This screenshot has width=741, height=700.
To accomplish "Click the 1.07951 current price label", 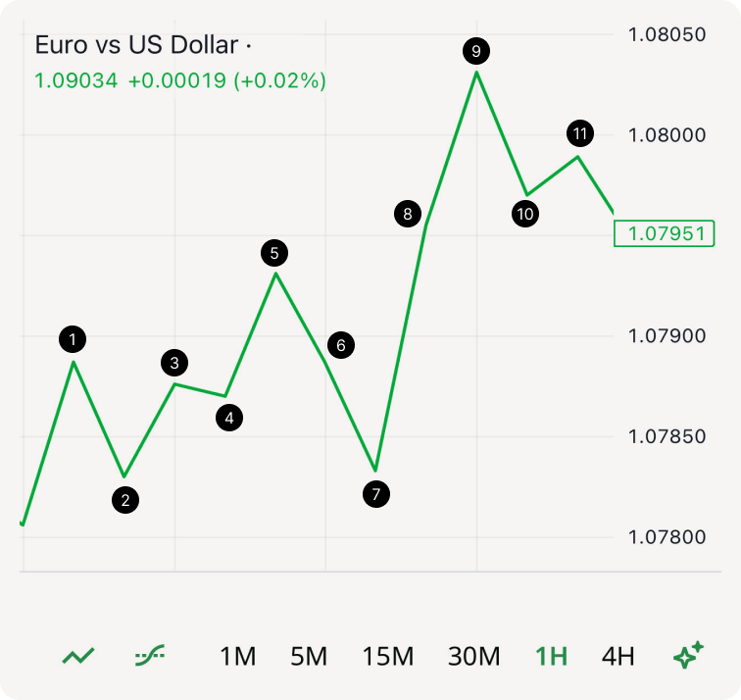I will [x=665, y=233].
